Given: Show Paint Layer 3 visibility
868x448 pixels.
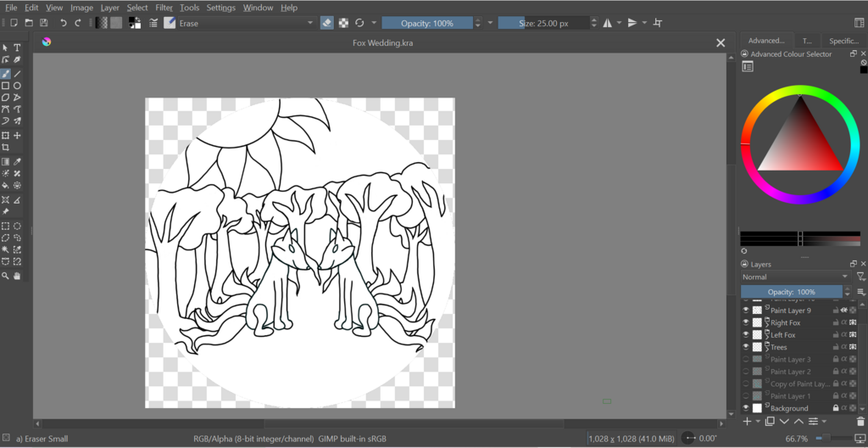Looking at the screenshot, I should pos(746,360).
